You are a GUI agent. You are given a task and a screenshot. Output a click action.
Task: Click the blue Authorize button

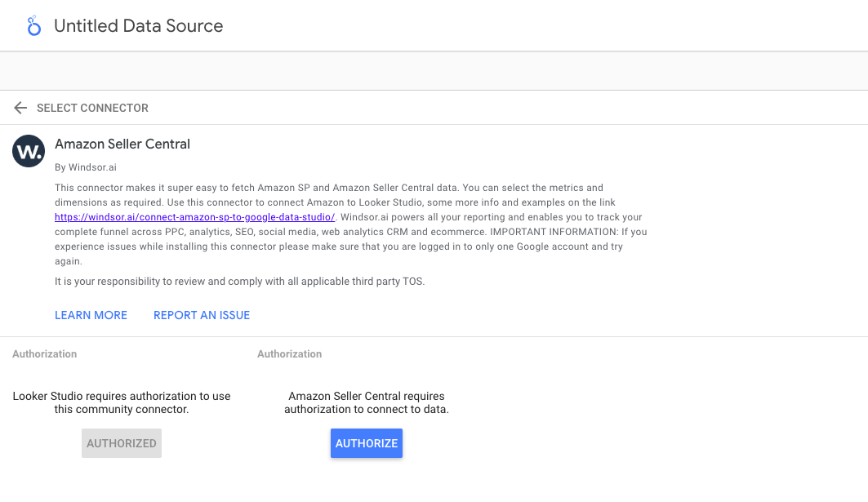pos(367,443)
